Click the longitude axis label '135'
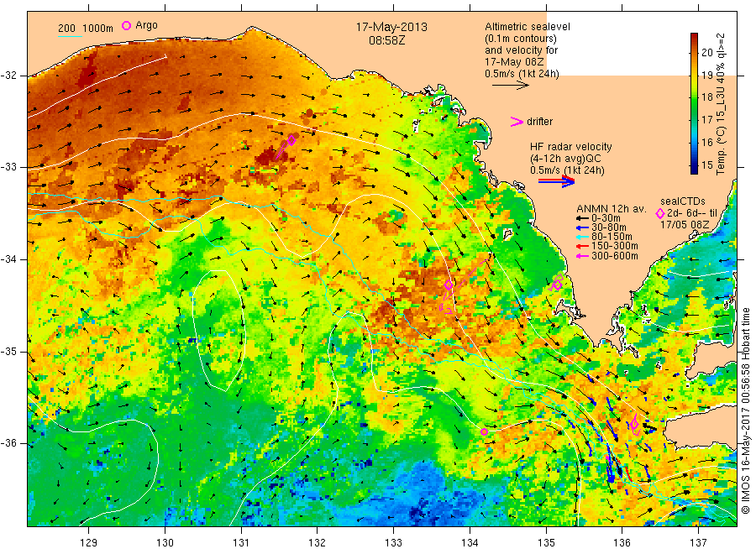756x554 pixels. (546, 543)
